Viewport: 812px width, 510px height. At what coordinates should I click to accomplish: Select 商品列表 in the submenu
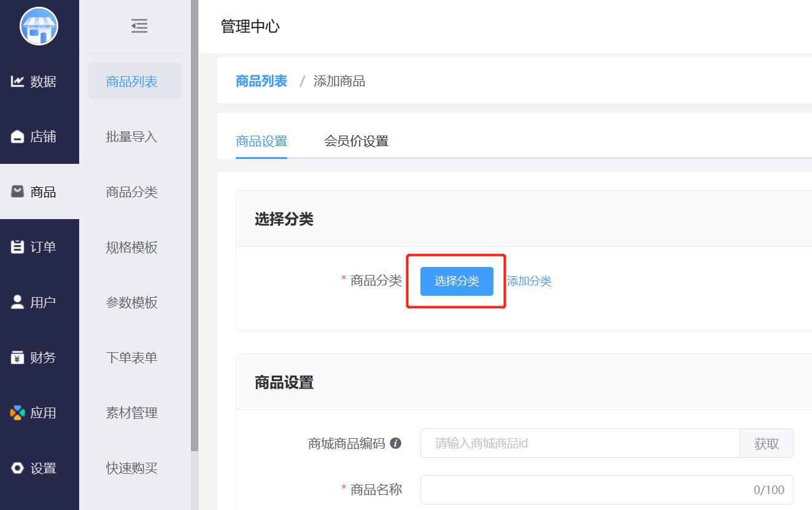tap(135, 81)
